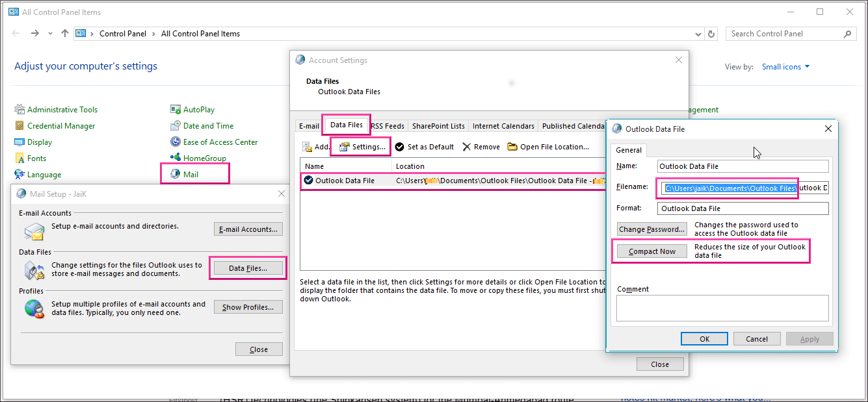Switch to Published Calendars tab

click(573, 126)
